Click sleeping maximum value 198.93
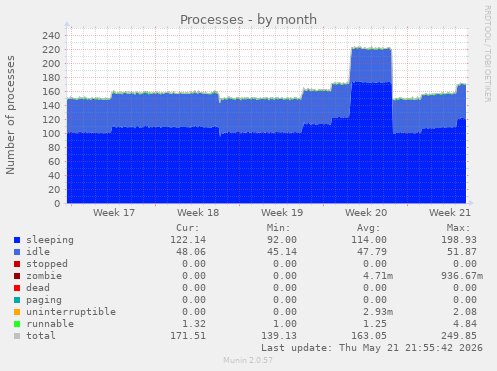 pyautogui.click(x=459, y=240)
